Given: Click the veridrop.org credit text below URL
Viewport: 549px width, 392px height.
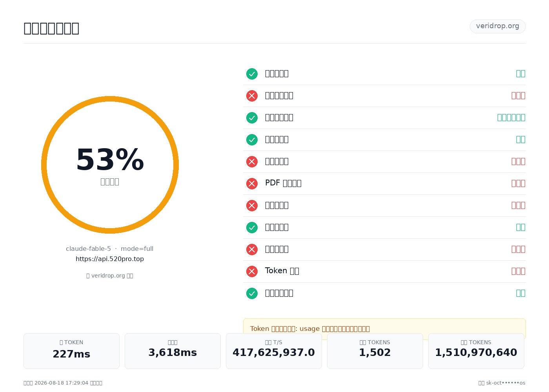Looking at the screenshot, I should click(110, 276).
